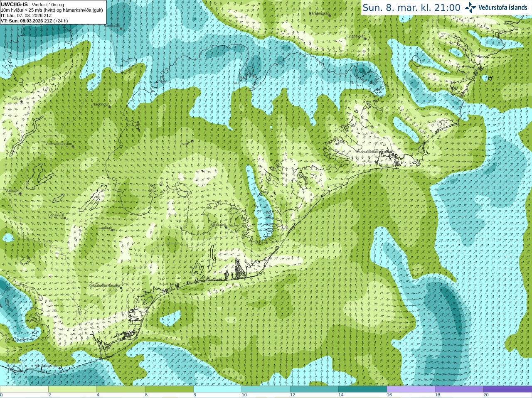Screen dimensions: 532x398
Task: Click the Hágöngur station dot
Action: tap(110, 107)
